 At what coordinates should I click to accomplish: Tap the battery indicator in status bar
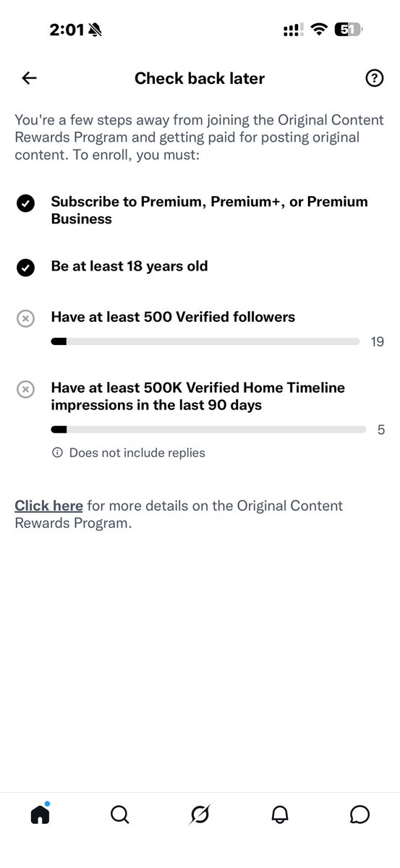coord(349,30)
